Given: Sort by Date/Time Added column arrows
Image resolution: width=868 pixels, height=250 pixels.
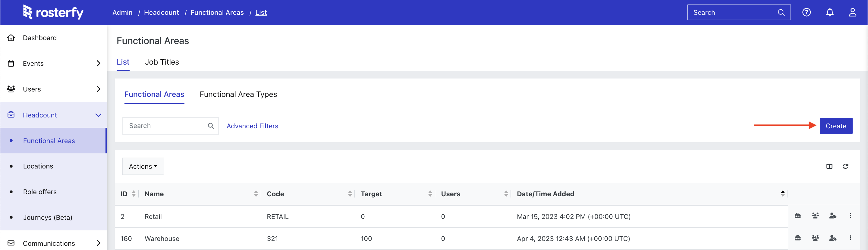Looking at the screenshot, I should click(x=782, y=194).
